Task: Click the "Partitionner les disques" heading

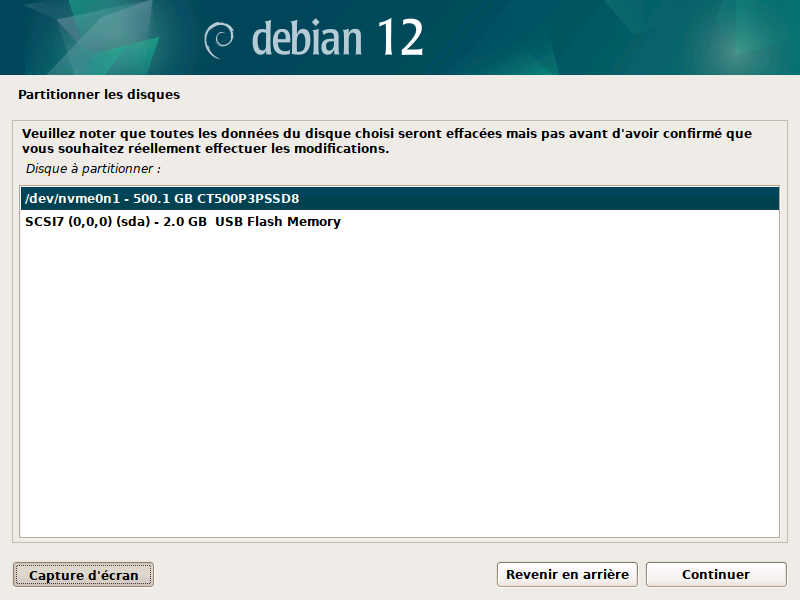Action: (x=99, y=95)
